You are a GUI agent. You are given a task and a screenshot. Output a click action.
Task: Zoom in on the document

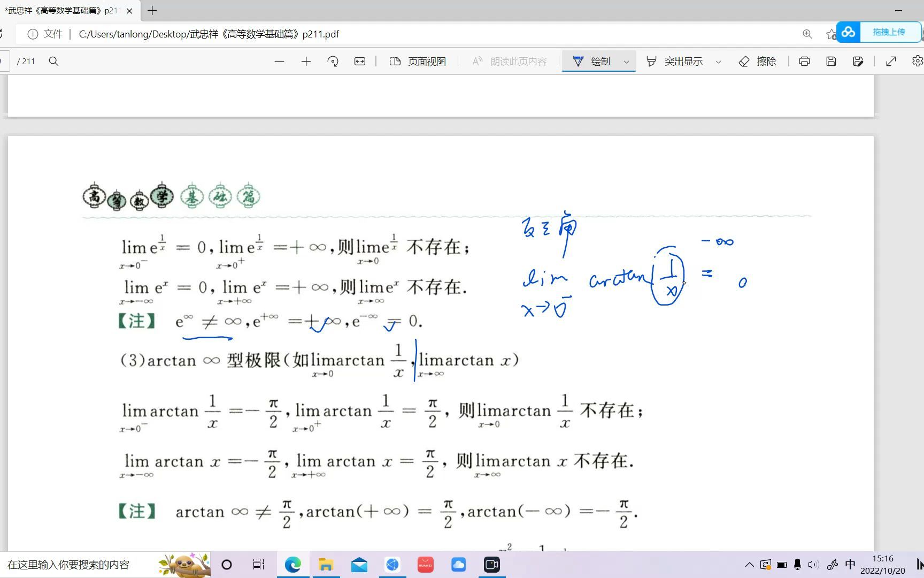(x=306, y=61)
